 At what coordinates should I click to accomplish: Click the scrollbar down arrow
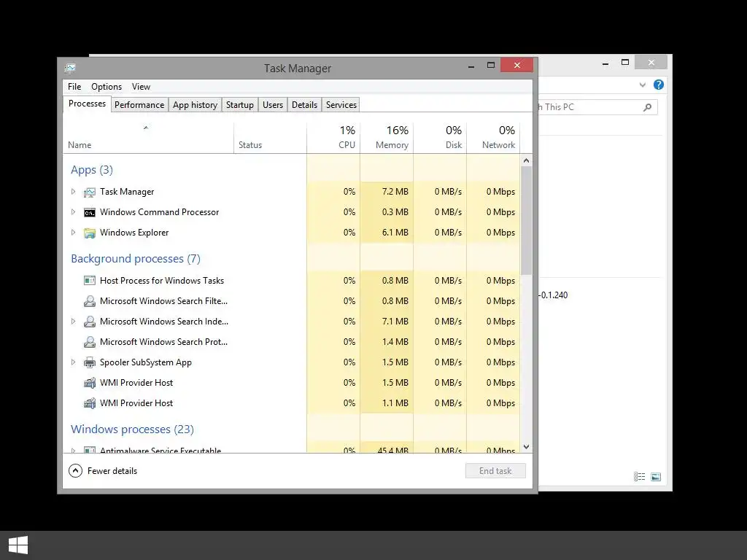(526, 447)
